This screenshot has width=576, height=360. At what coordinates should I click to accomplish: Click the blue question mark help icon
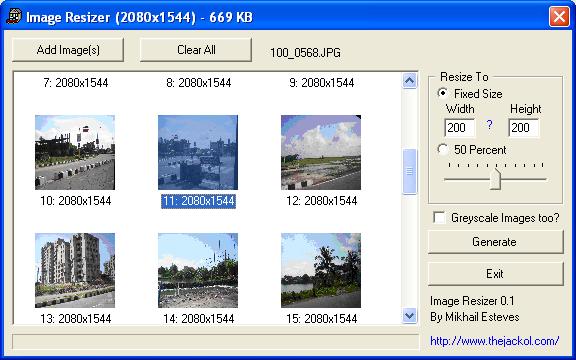point(489,125)
